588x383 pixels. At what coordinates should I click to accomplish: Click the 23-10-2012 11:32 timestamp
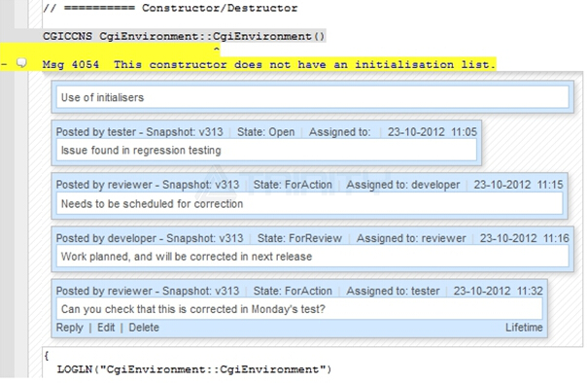pos(499,291)
